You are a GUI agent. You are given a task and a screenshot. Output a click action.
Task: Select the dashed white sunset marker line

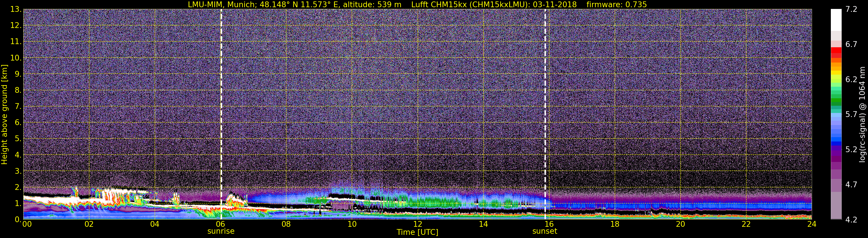[x=545, y=114]
